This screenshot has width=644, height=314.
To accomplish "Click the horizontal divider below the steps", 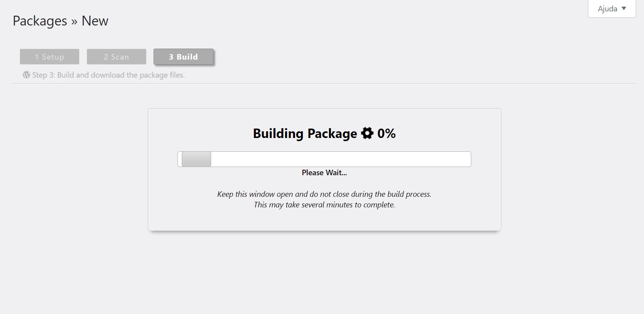I will click(324, 84).
